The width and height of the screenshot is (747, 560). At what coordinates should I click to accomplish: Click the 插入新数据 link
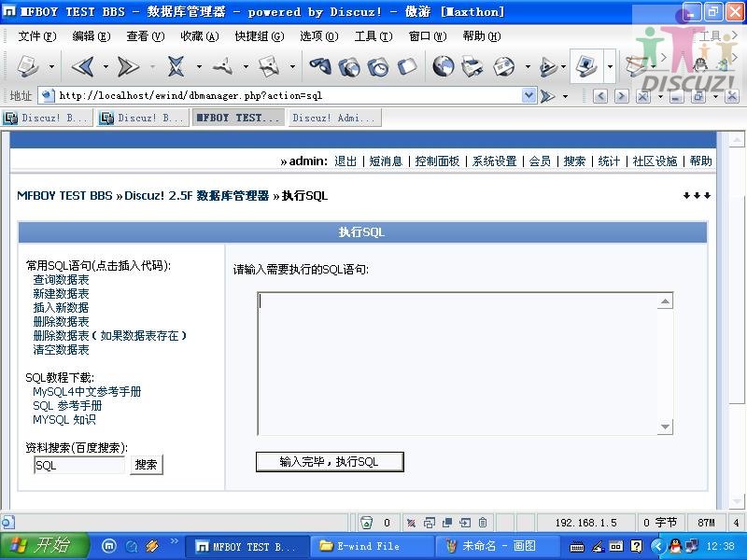(61, 308)
